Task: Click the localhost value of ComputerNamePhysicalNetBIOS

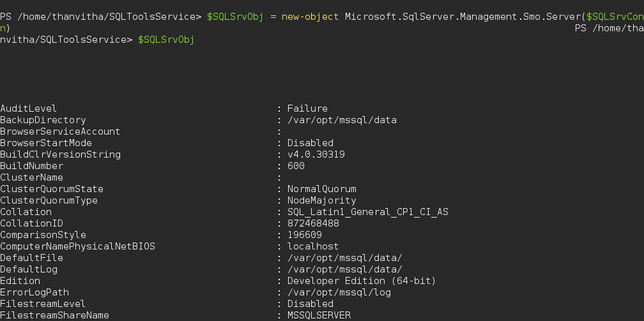Action: click(x=313, y=246)
